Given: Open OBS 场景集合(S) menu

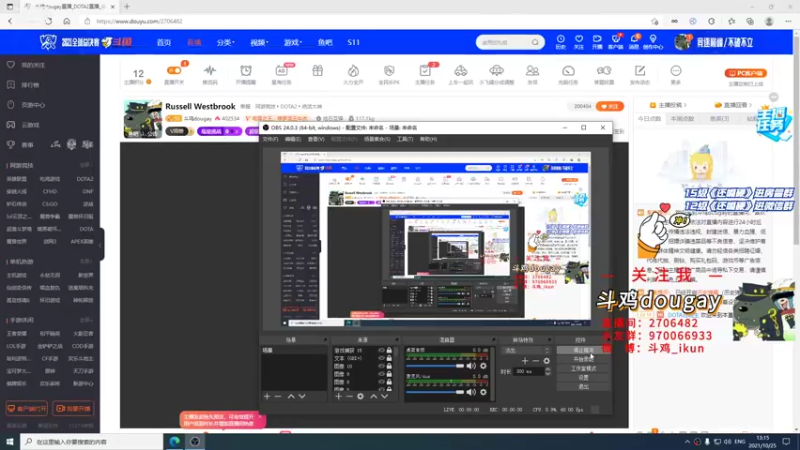Looking at the screenshot, I should coord(377,139).
